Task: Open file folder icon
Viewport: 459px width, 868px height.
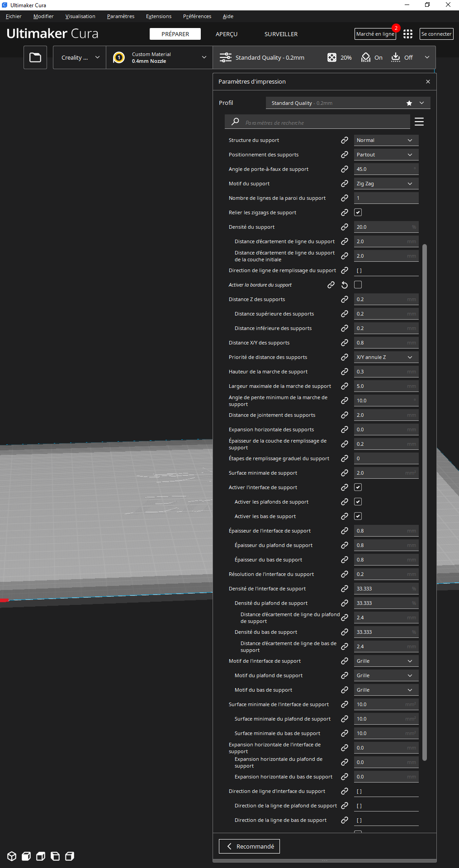Action: (x=35, y=57)
